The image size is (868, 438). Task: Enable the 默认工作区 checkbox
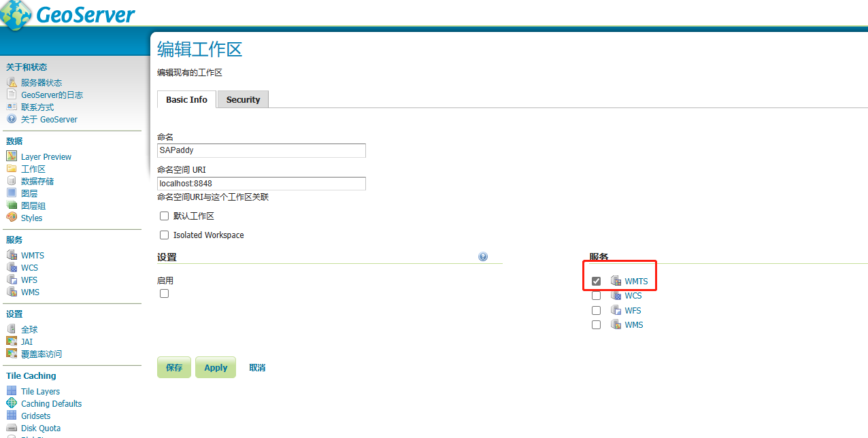pos(164,216)
